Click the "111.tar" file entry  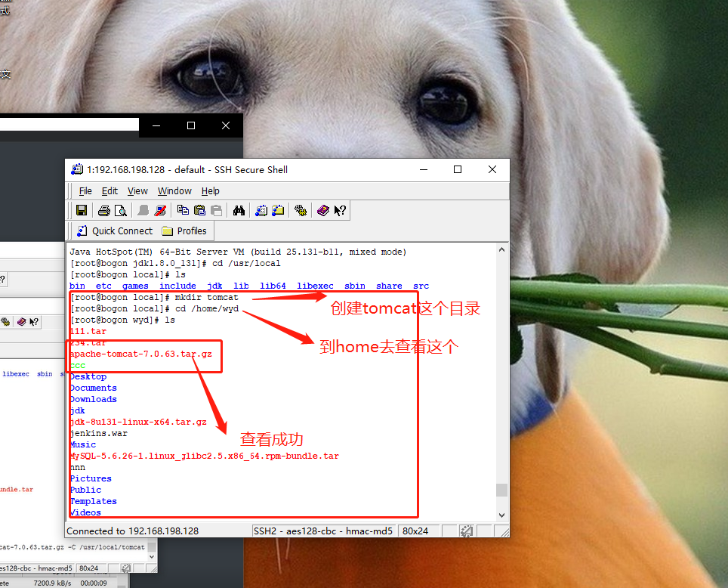[88, 332]
